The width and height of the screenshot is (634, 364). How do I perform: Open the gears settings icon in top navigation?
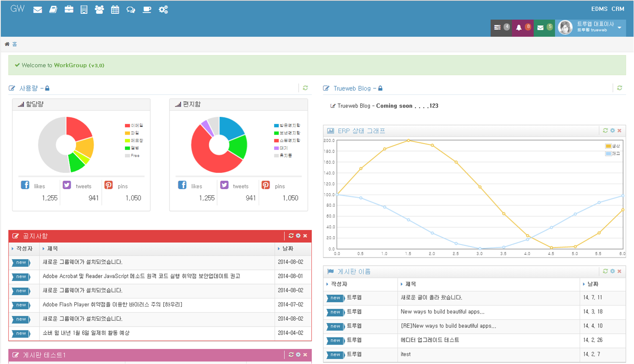(163, 10)
